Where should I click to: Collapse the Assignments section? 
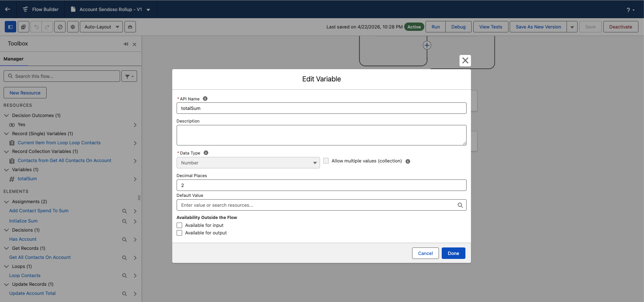pos(6,202)
